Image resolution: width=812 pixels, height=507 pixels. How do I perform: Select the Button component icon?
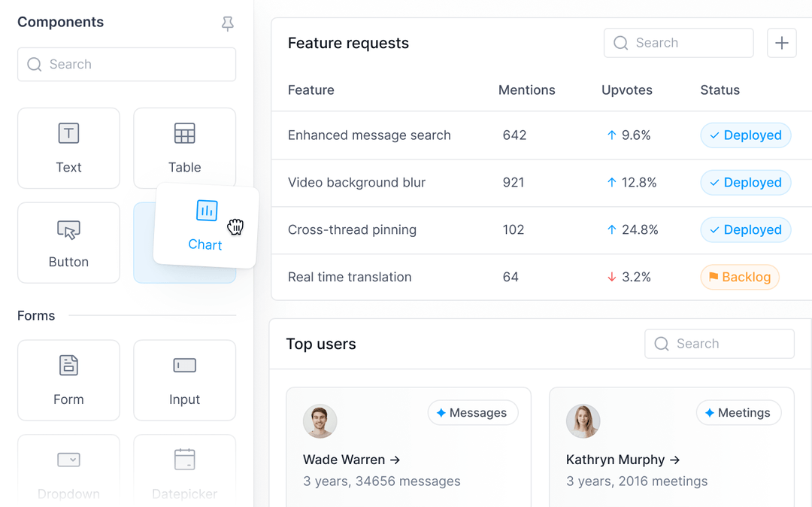coord(68,230)
